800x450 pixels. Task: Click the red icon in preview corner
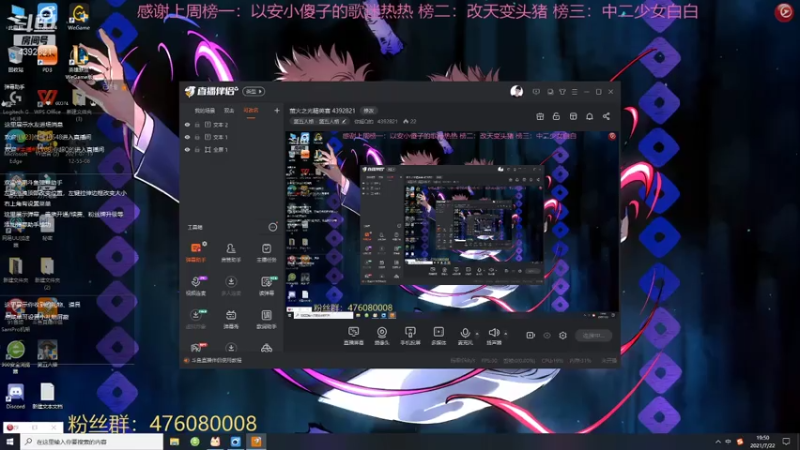pyautogui.click(x=612, y=136)
